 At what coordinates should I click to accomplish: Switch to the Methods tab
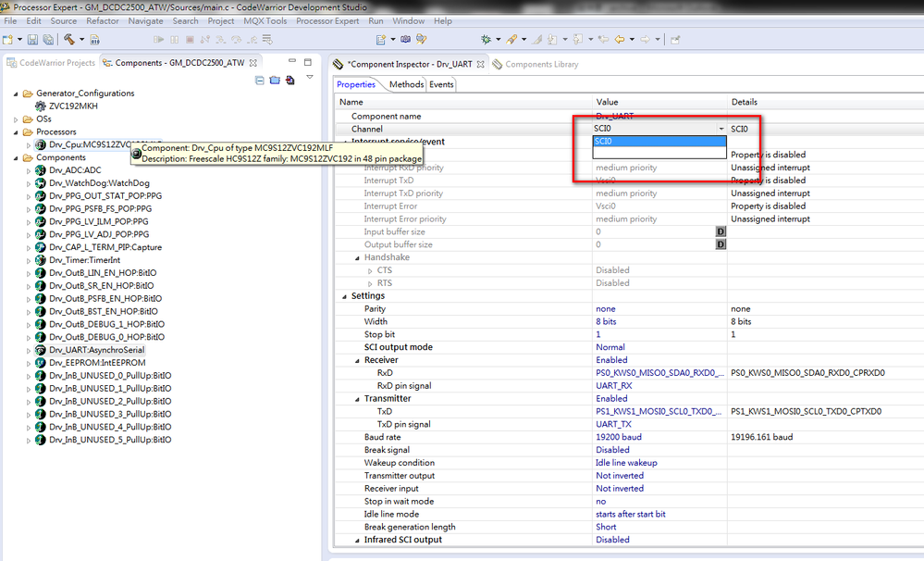pos(406,84)
